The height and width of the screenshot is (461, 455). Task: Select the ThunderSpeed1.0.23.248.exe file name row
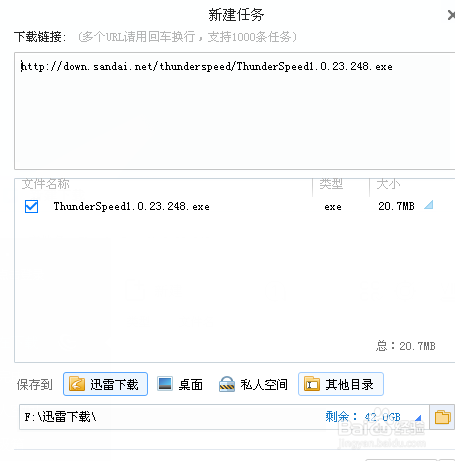click(x=132, y=207)
